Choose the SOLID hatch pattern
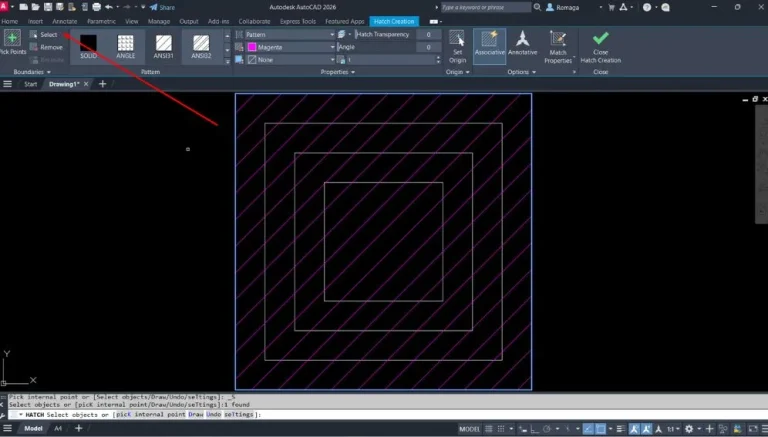 pyautogui.click(x=88, y=47)
